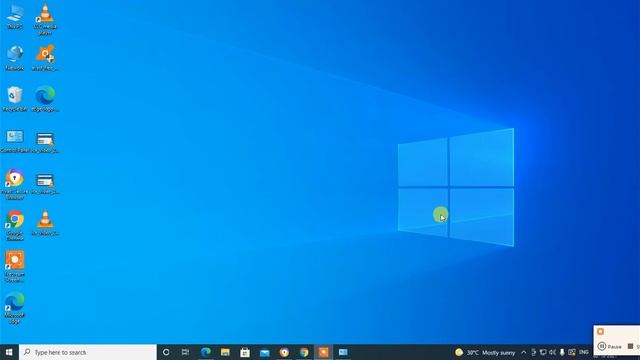Select the Avast desktop shortcut
This screenshot has width=640, height=360.
tap(45, 58)
